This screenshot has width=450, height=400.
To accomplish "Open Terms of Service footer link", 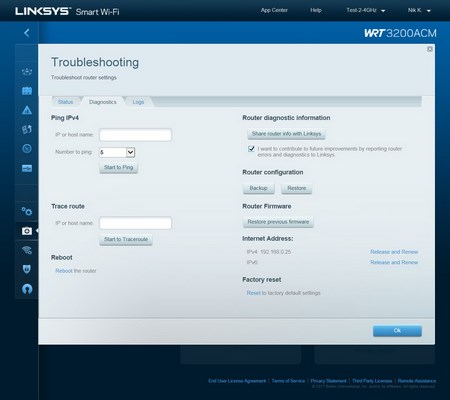I will pos(288,381).
